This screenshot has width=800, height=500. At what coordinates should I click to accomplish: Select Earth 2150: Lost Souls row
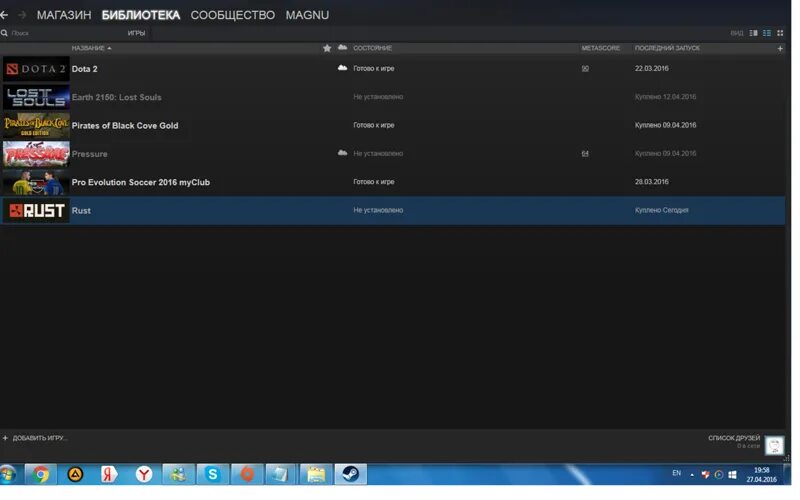coord(393,97)
